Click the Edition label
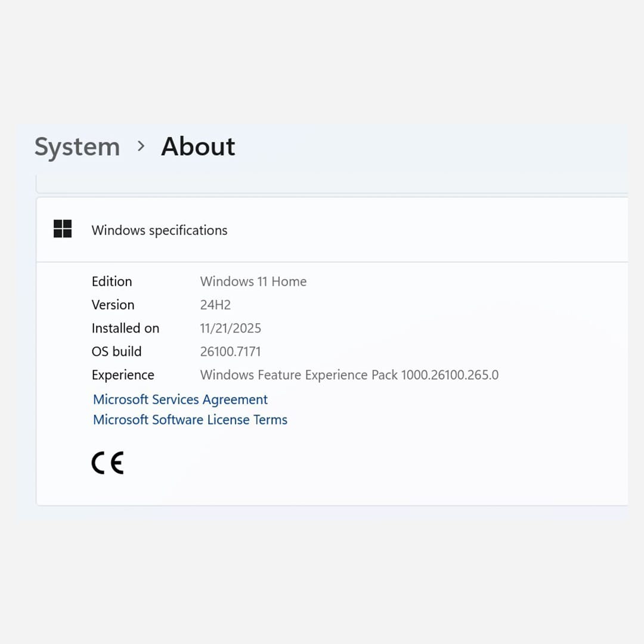The image size is (644, 644). click(112, 281)
